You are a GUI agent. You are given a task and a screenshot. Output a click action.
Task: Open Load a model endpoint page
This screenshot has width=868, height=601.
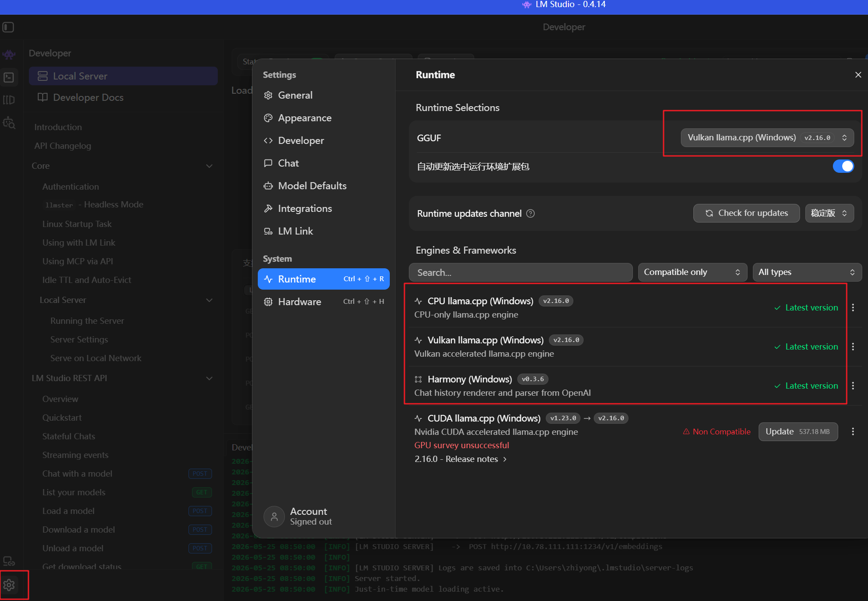pyautogui.click(x=68, y=511)
